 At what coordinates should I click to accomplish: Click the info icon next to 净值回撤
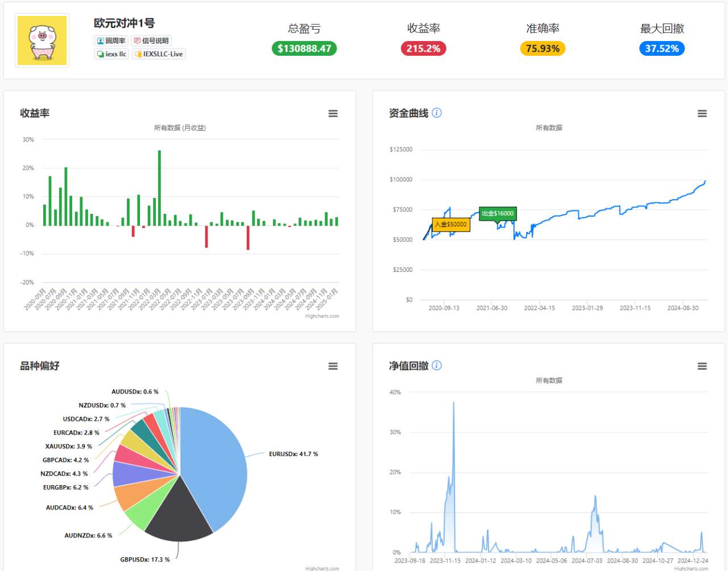pyautogui.click(x=437, y=366)
